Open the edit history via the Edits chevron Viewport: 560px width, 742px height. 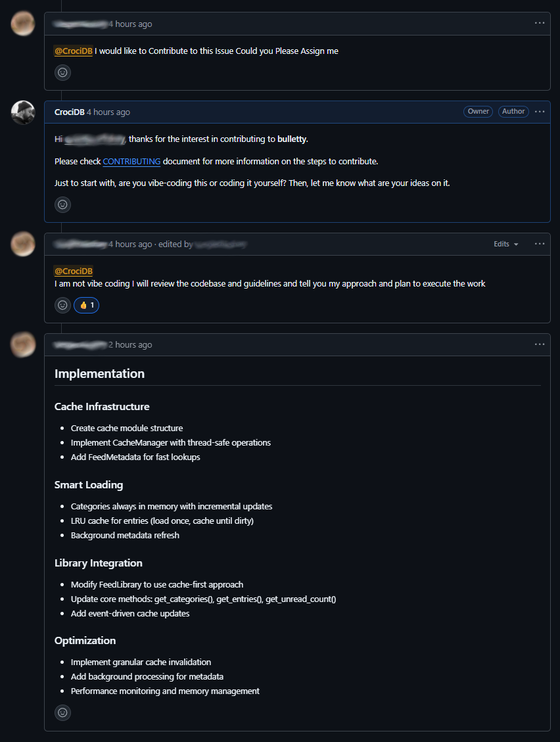[x=517, y=244]
